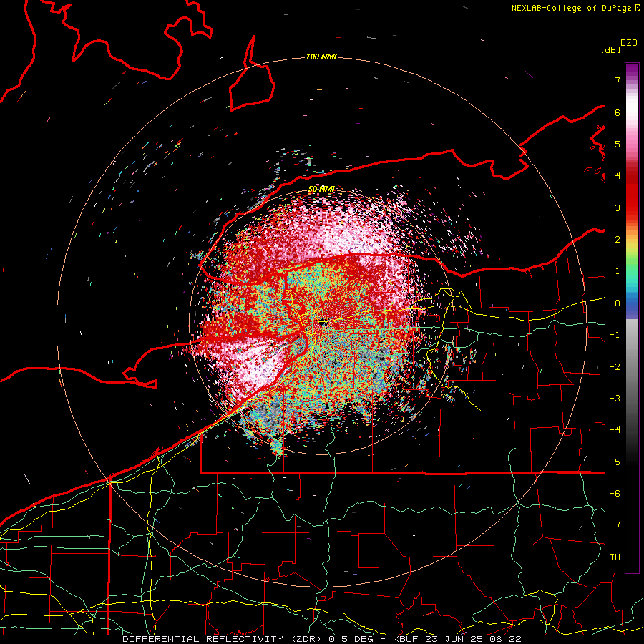Click the radar site marker at the rings' center
644x644 pixels.
(x=323, y=322)
